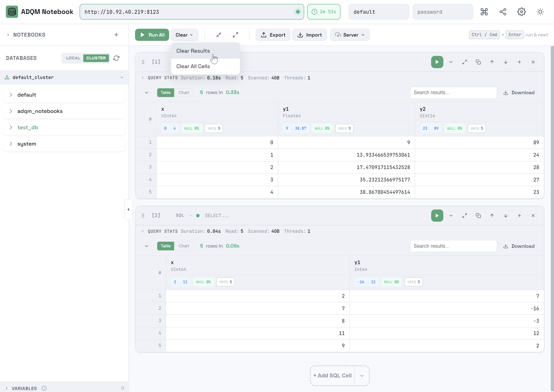The height and width of the screenshot is (392, 554).
Task: Switch database view to LOCAL
Action: click(x=73, y=58)
